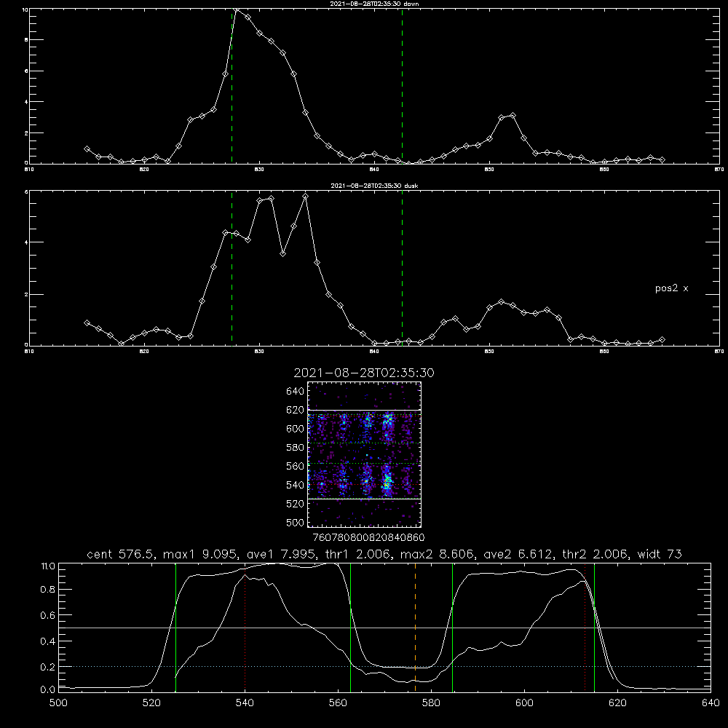Click the dusk plot highest diamond marker
This screenshot has width=728, height=728.
pyautogui.click(x=305, y=197)
